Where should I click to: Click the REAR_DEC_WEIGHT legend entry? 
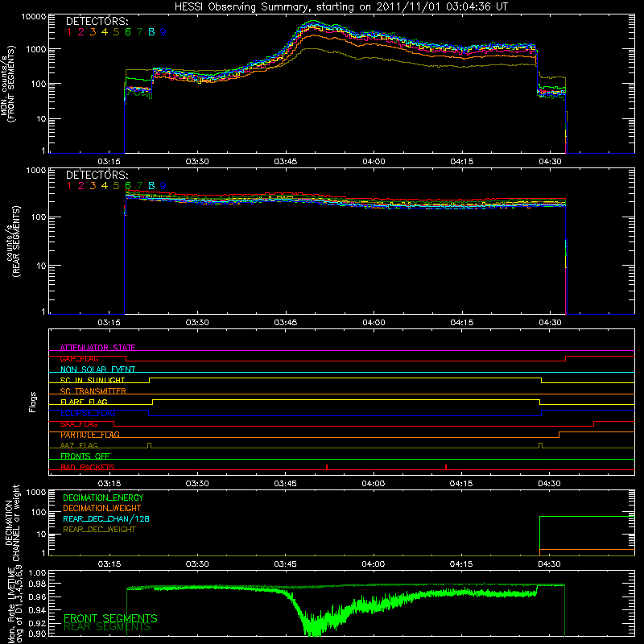[x=99, y=530]
